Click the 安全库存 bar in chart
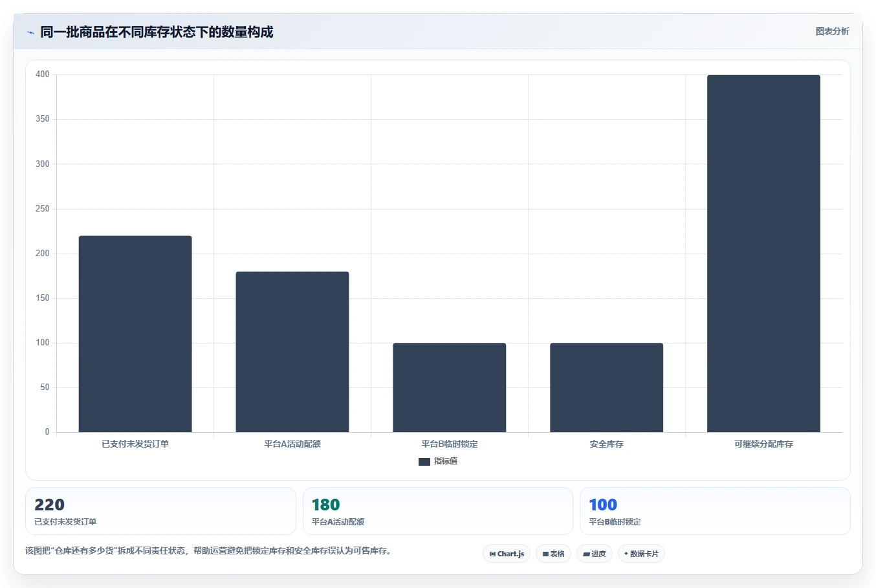This screenshot has height=588, width=876. click(x=607, y=387)
